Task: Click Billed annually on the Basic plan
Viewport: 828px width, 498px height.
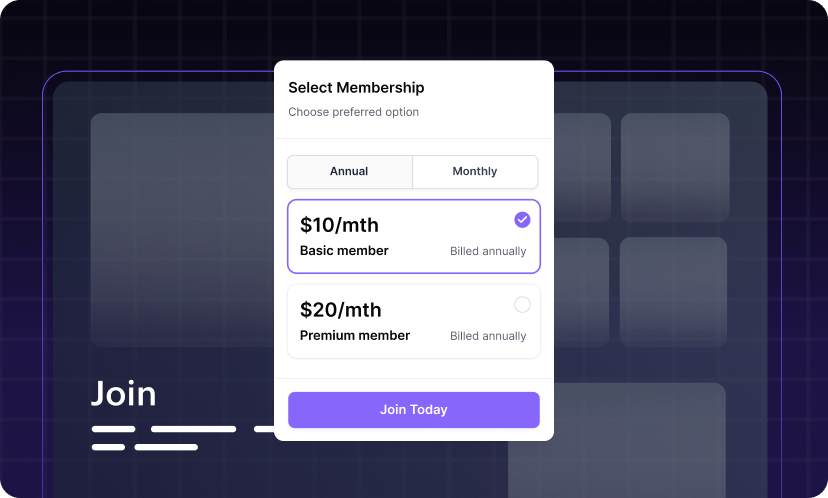Action: [x=488, y=252]
